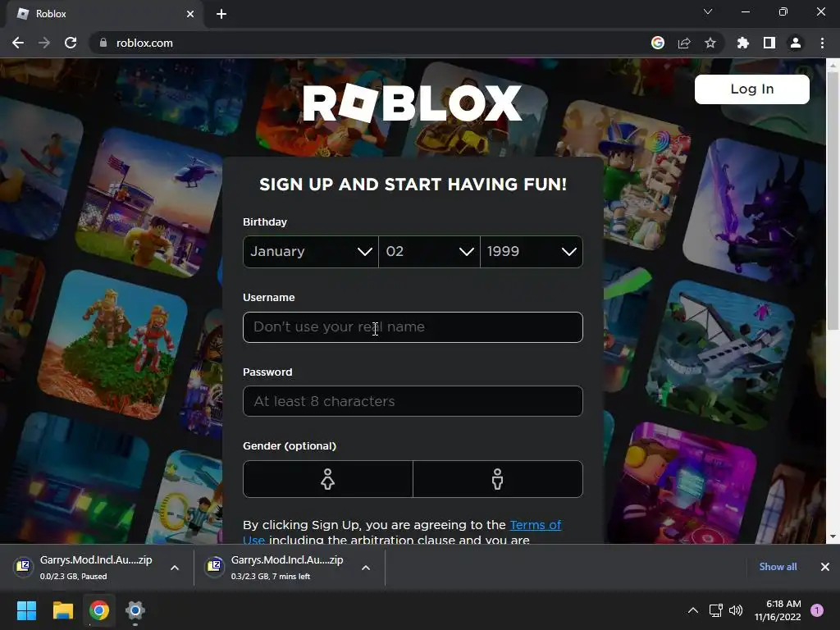Close the downloads bar
Screen dimensions: 840x630
825,567
